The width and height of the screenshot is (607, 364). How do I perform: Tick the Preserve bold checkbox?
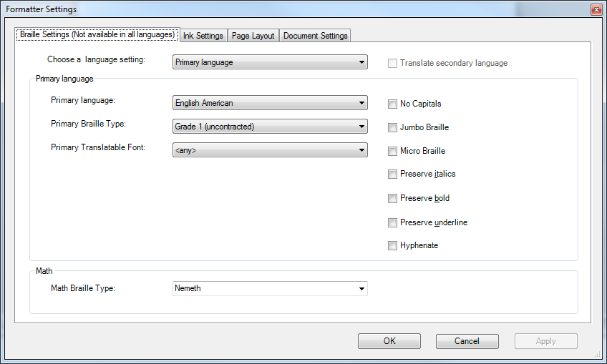(x=392, y=198)
